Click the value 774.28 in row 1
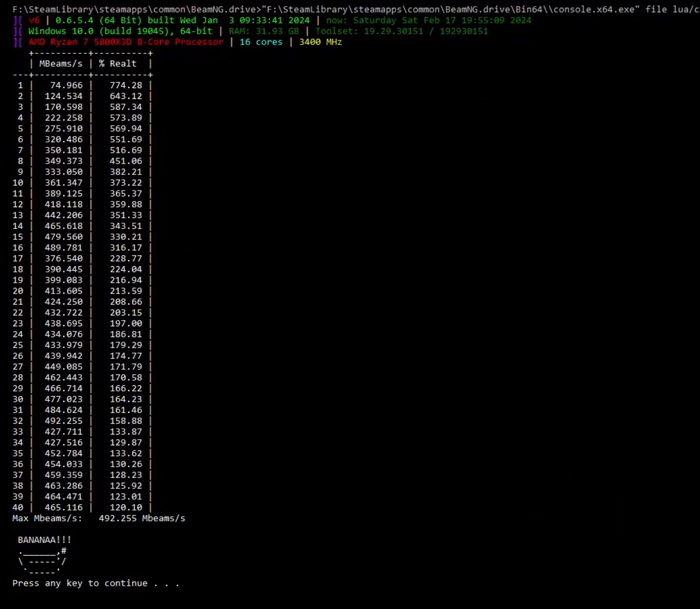The width and height of the screenshot is (700, 609). coord(126,85)
